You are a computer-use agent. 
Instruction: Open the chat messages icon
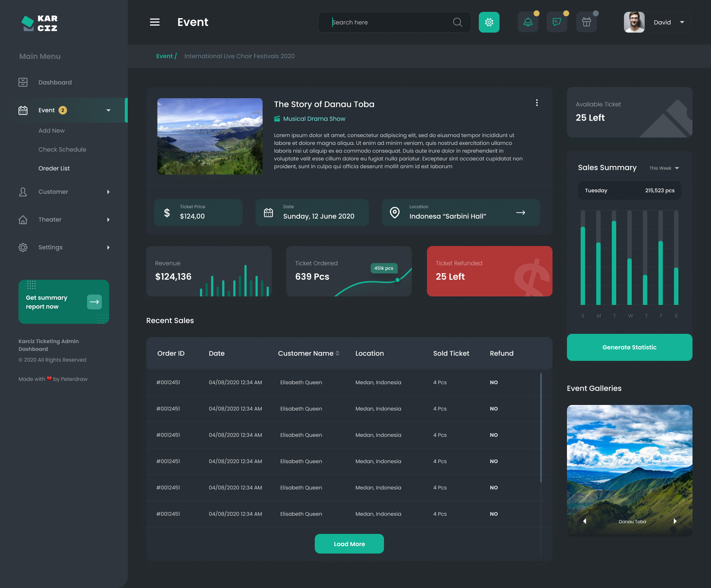[557, 21]
